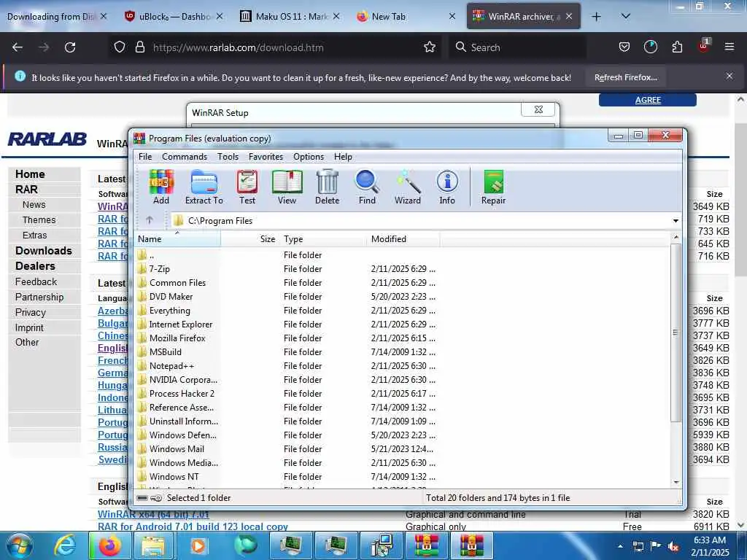Reload the rarlab page

pyautogui.click(x=70, y=47)
